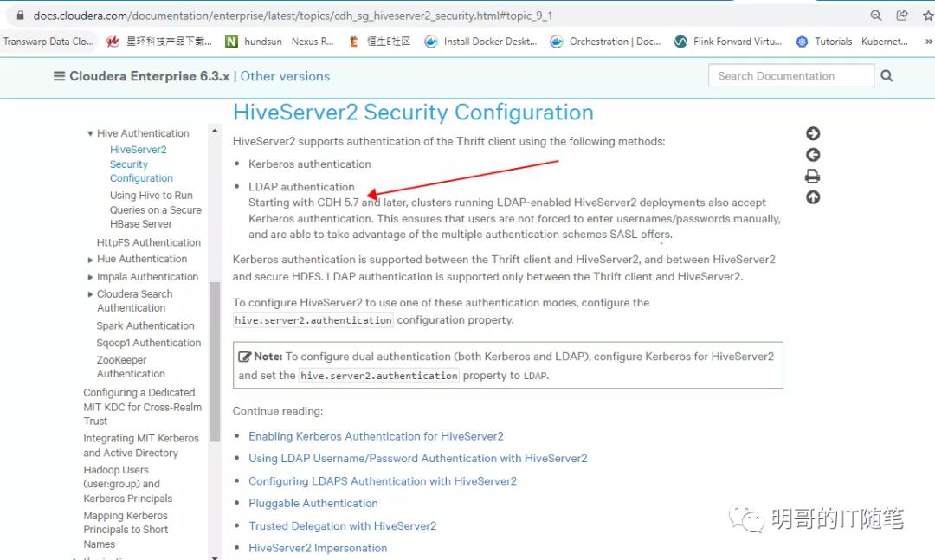This screenshot has height=560, width=935.
Task: Open Using Hive to Run Queries topic
Action: click(x=155, y=209)
